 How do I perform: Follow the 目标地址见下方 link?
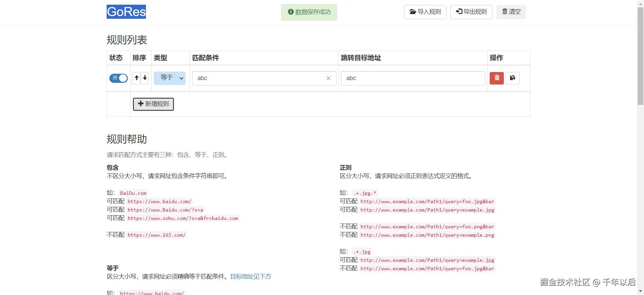coord(251,277)
